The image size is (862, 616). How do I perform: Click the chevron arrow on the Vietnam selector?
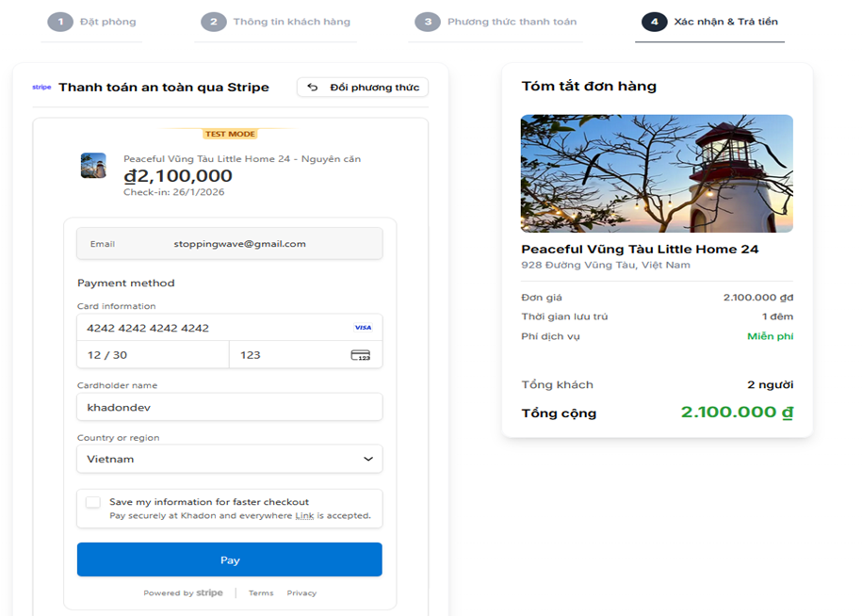pos(368,459)
